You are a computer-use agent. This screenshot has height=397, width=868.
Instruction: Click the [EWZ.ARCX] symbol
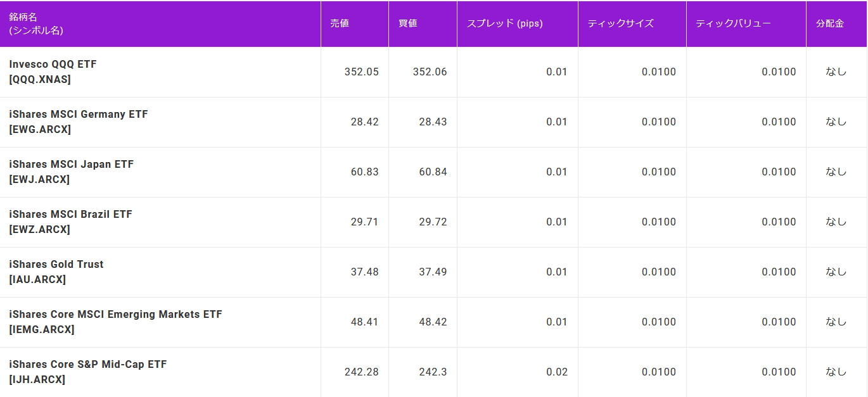pos(39,229)
